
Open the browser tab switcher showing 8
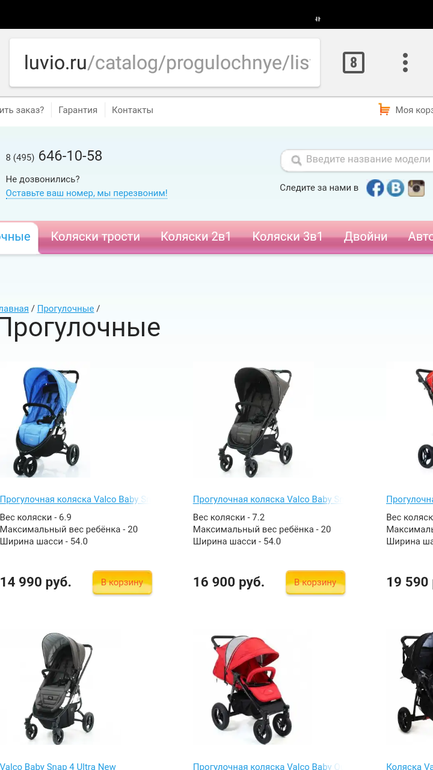(353, 62)
